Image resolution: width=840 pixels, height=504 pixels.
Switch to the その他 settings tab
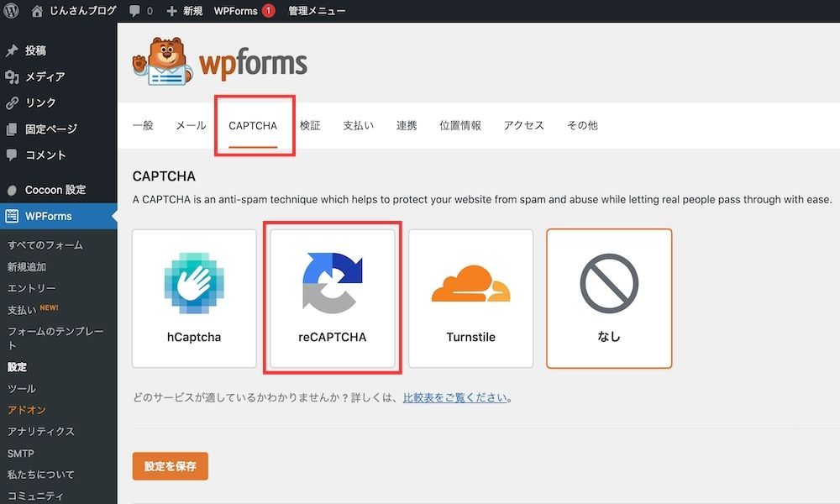pyautogui.click(x=582, y=125)
